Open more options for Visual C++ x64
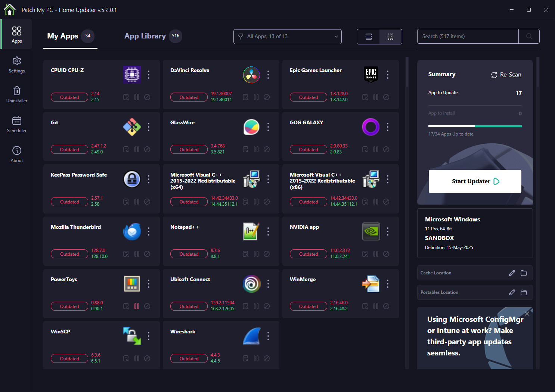555x392 pixels. tap(268, 179)
